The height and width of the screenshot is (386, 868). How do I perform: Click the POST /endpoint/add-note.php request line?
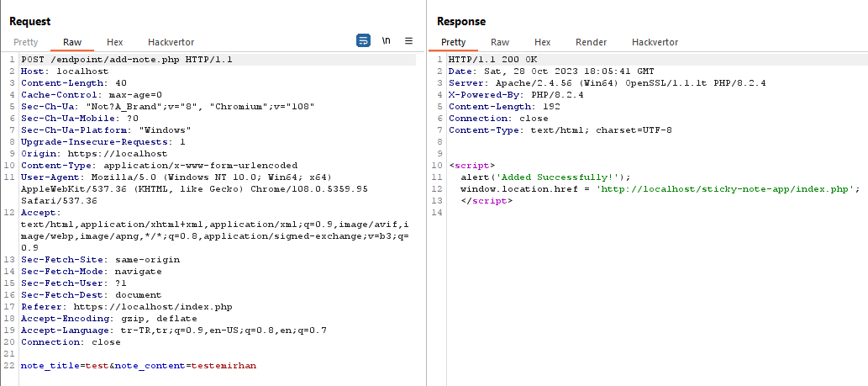[x=127, y=60]
